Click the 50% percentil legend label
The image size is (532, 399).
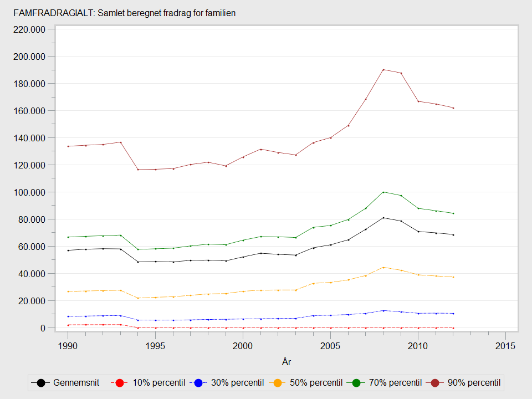(315, 382)
